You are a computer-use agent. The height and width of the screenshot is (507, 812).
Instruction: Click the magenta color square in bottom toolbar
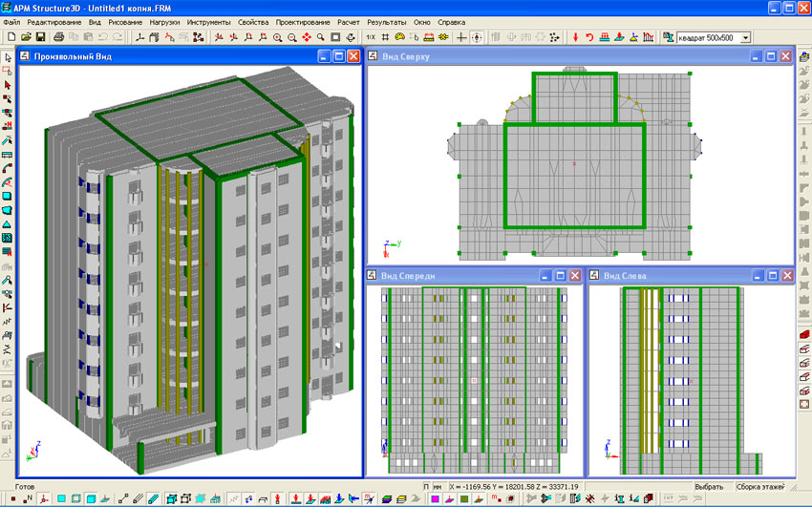click(435, 498)
